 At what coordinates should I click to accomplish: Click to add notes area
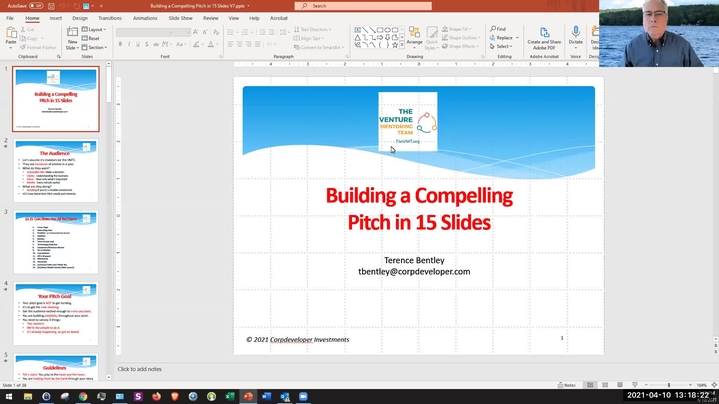pos(139,369)
